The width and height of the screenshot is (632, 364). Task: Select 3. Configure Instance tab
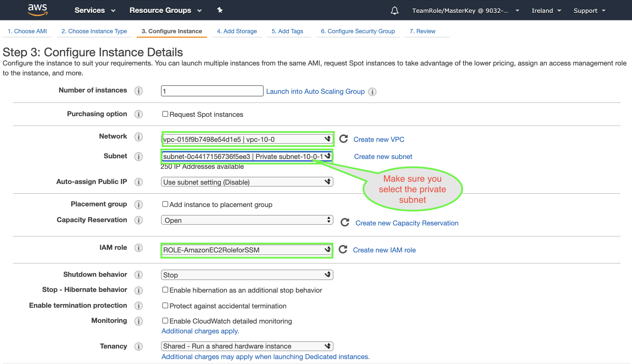[x=172, y=31]
